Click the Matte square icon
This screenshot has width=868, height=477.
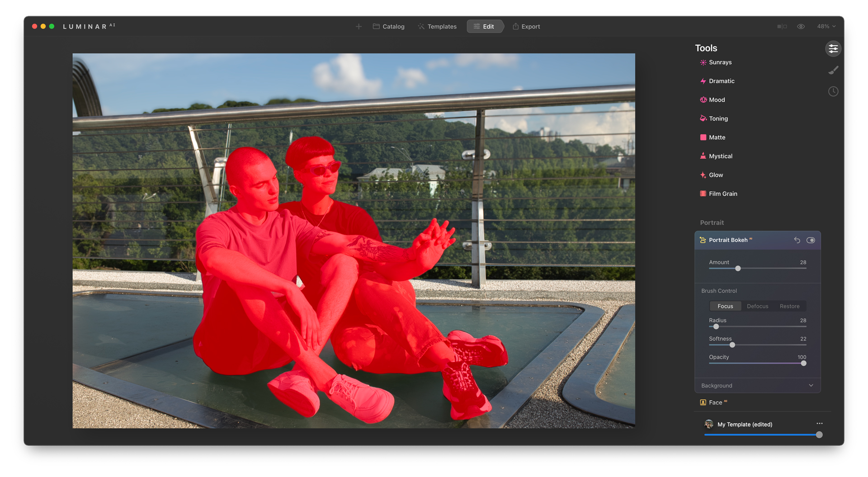[703, 137]
